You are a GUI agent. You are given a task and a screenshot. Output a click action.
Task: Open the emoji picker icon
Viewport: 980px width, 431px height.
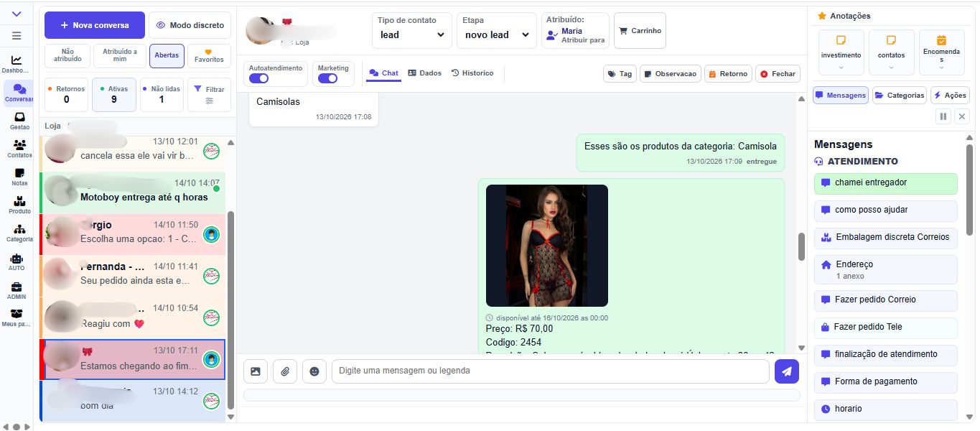pos(314,371)
